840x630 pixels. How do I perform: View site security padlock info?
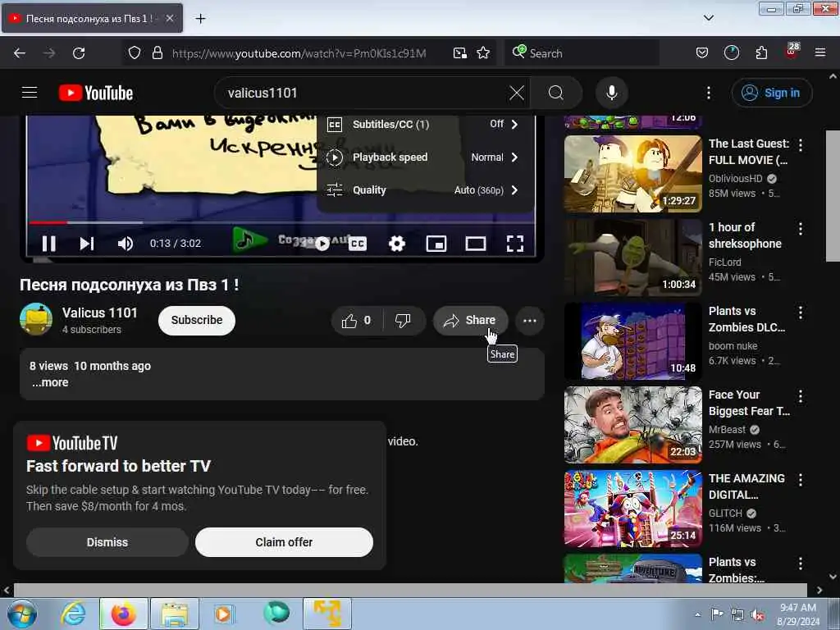pyautogui.click(x=157, y=53)
